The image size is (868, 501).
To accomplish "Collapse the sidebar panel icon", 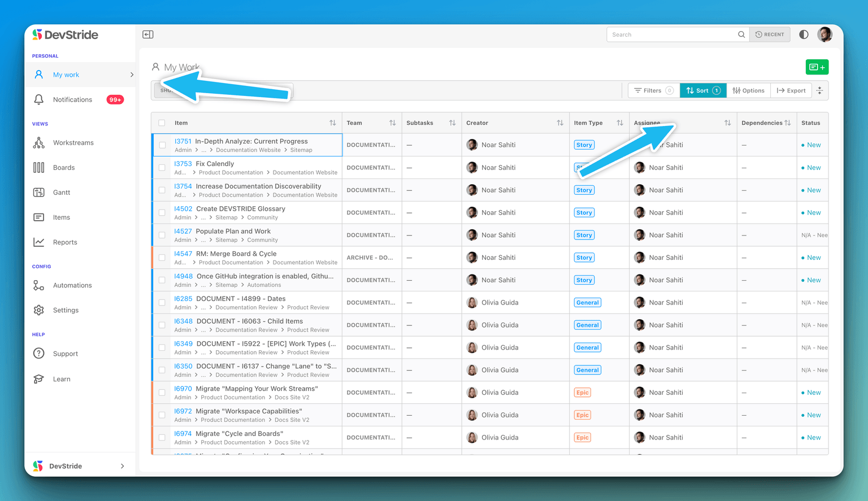I will pyautogui.click(x=148, y=34).
